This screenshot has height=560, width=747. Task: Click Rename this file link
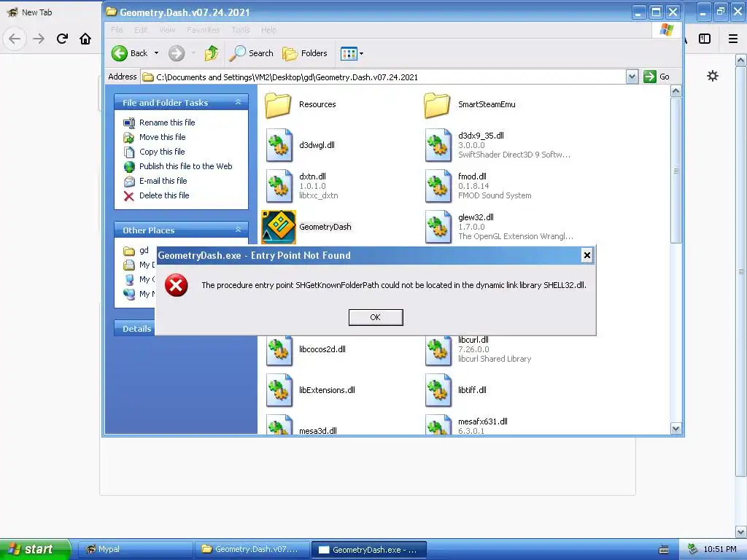pos(167,122)
